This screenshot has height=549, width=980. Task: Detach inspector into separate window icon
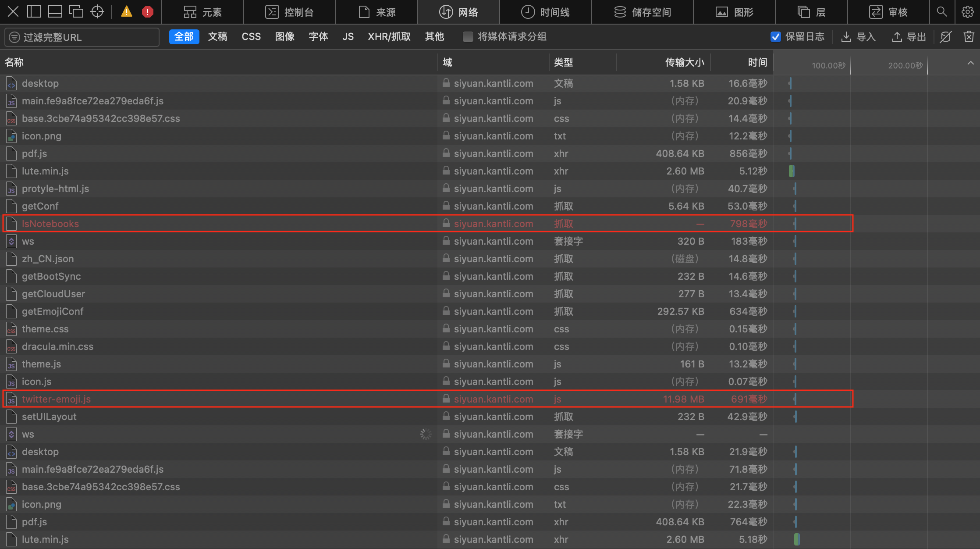coord(76,12)
